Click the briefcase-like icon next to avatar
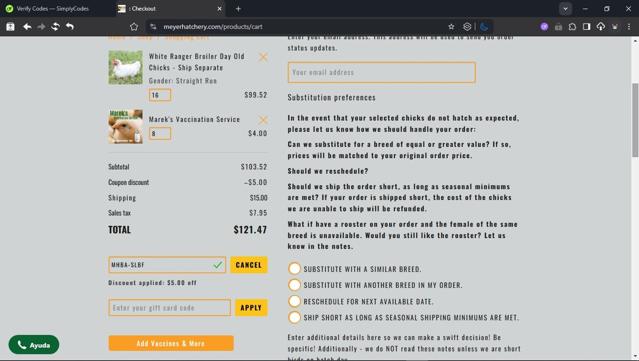Image resolution: width=639 pixels, height=361 pixels. click(558, 26)
